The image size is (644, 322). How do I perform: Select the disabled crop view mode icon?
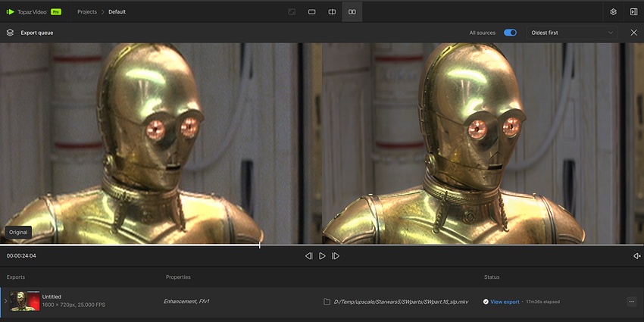click(292, 12)
